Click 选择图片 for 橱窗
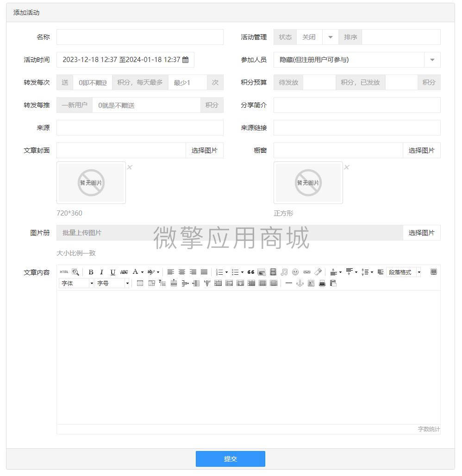The height and width of the screenshot is (476, 462). (x=422, y=150)
